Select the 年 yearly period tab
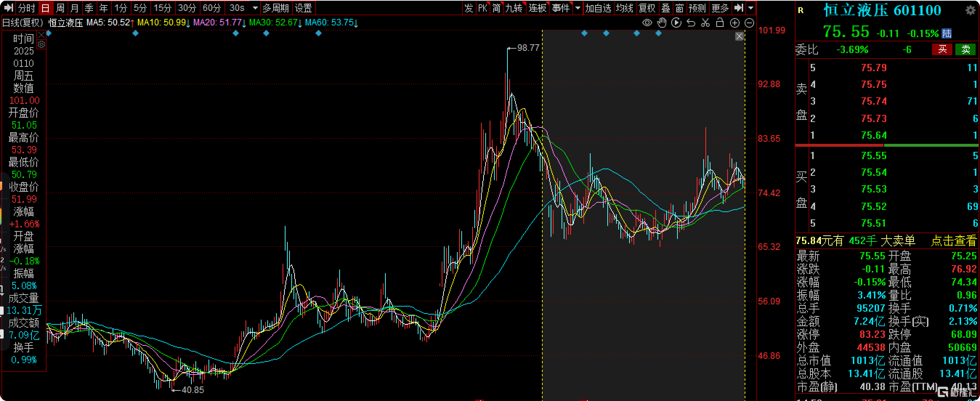Screen dimensions: 980x401 coord(104,8)
